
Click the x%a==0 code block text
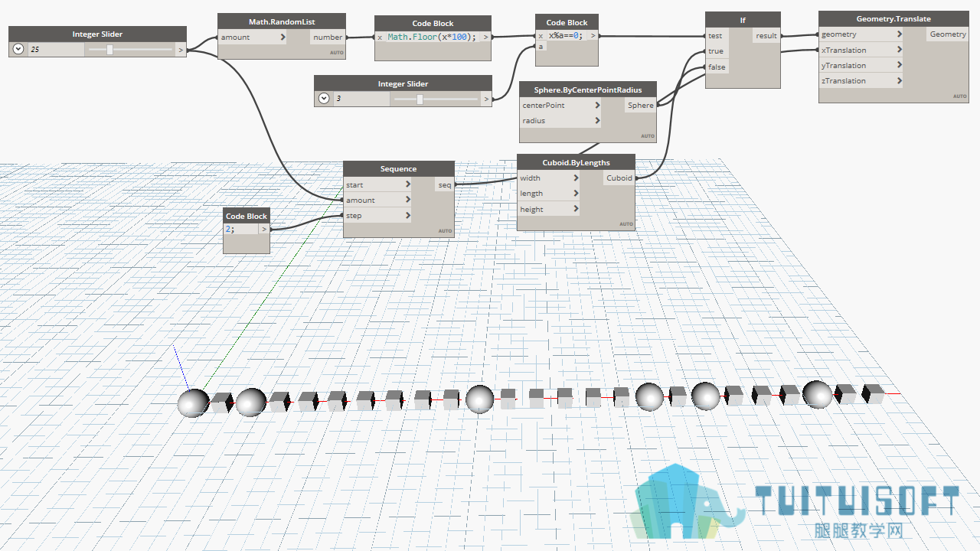click(x=566, y=35)
